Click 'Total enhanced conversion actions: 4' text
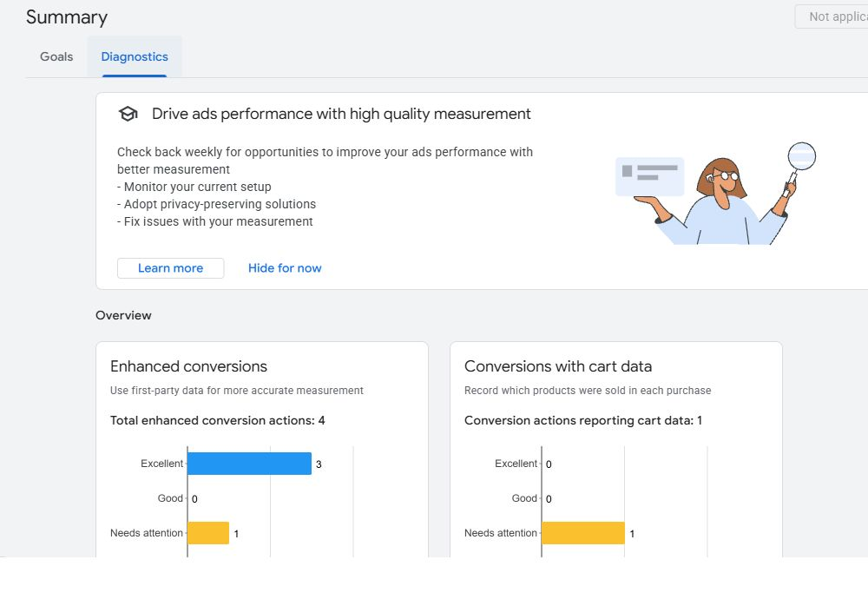868x599 pixels. point(218,421)
